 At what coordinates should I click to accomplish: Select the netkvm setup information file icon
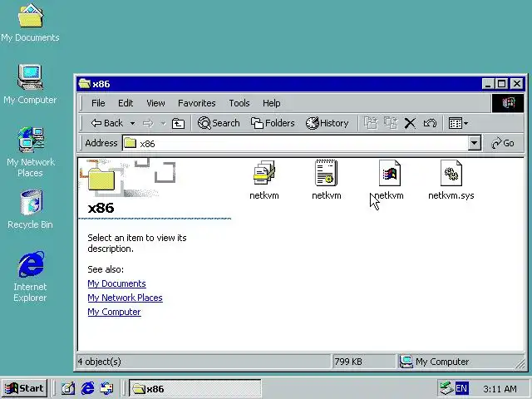pos(327,180)
